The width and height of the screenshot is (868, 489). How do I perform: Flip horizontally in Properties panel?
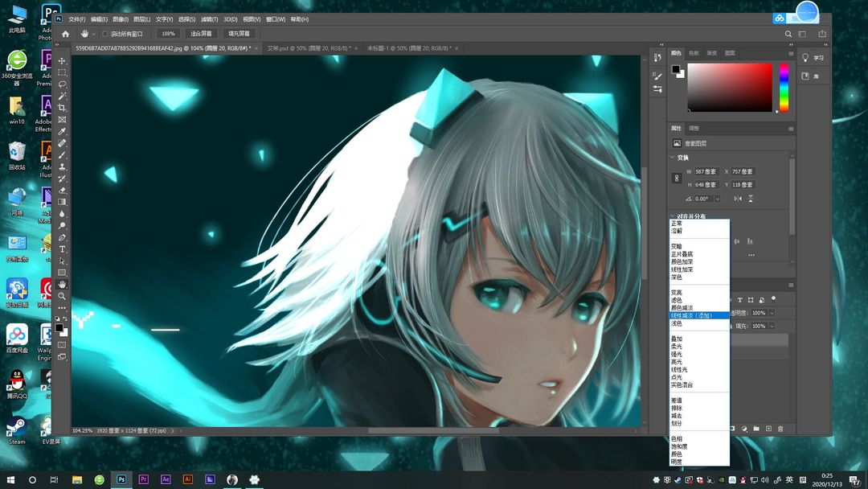pos(738,199)
